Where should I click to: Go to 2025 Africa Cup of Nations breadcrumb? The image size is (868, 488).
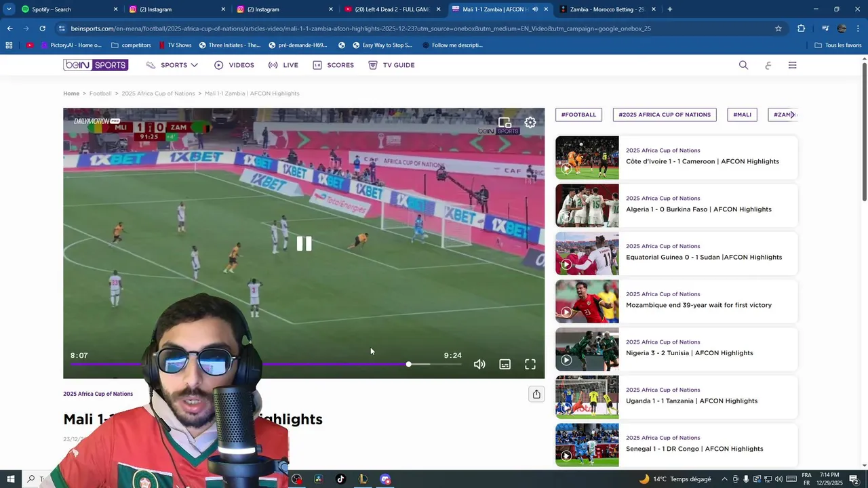tap(158, 94)
